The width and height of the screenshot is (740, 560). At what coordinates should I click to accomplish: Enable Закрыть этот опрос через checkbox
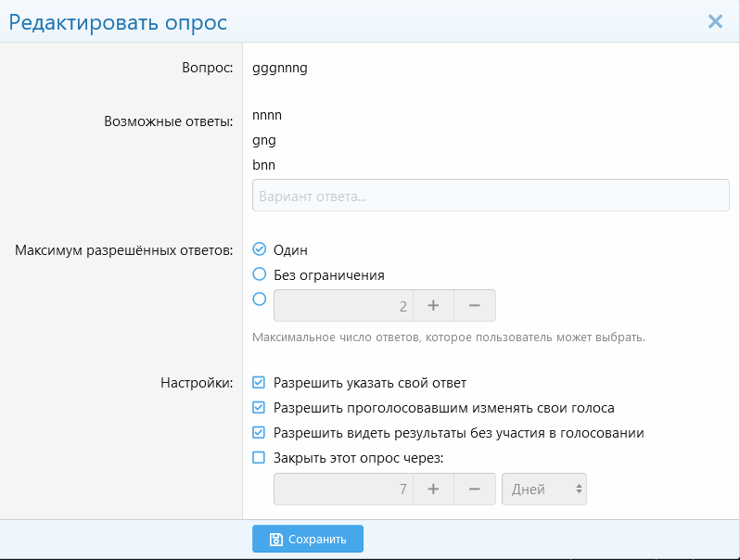click(x=259, y=457)
